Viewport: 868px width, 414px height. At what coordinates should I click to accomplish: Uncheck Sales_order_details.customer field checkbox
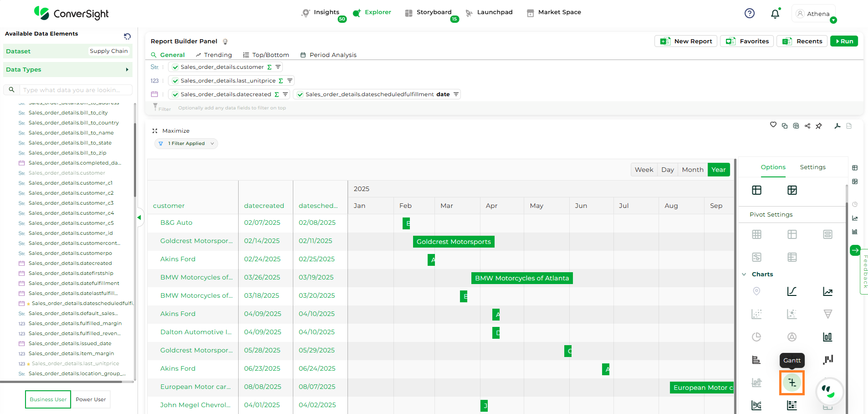pos(175,67)
